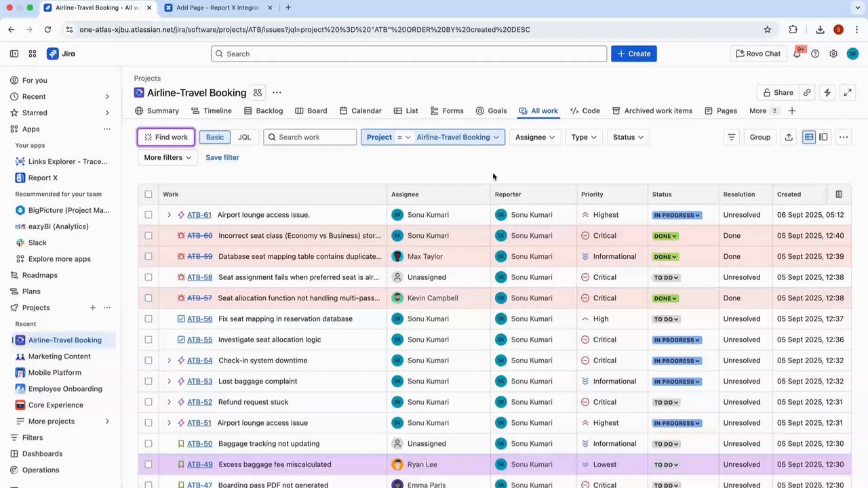
Task: Open the ellipsis menu beside Apps in sidebar
Action: [x=107, y=129]
